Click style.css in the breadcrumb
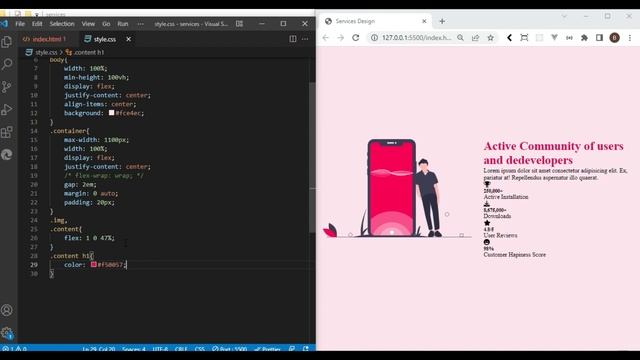The image size is (640, 360). point(41,52)
